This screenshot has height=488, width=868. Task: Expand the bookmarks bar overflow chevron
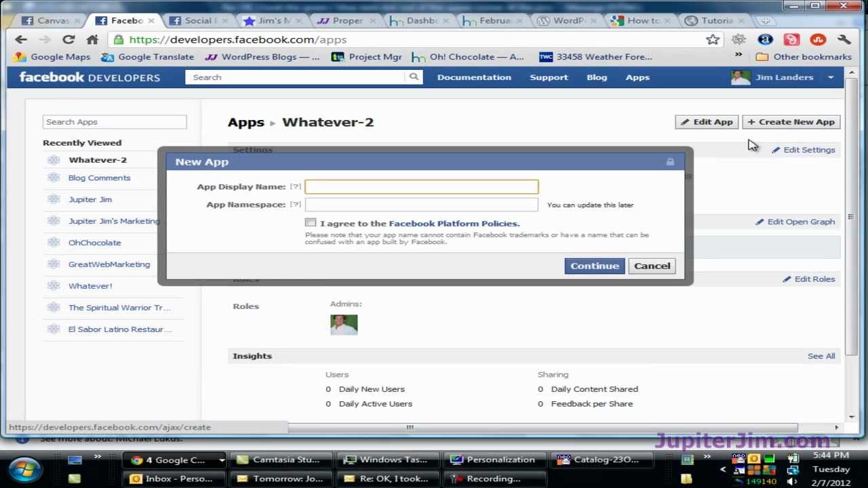(x=738, y=56)
